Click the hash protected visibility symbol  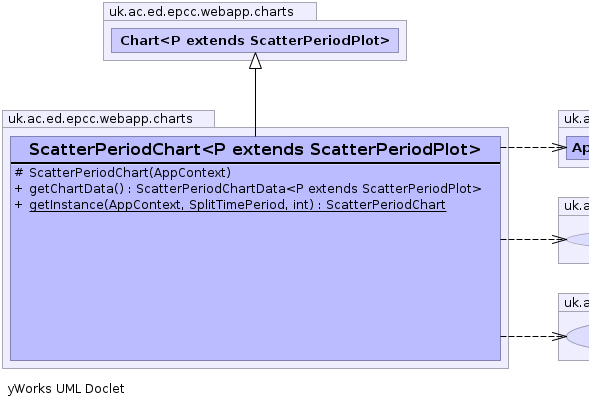click(x=19, y=173)
